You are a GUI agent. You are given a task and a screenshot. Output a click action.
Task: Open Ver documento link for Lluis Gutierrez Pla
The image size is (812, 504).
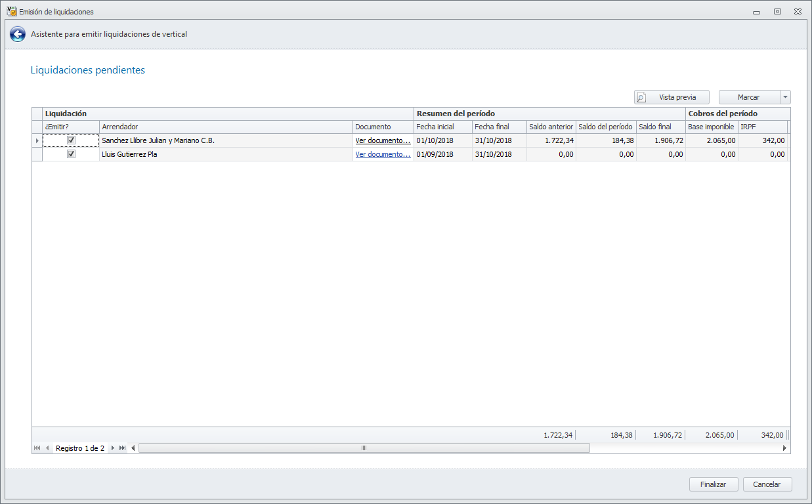point(383,154)
